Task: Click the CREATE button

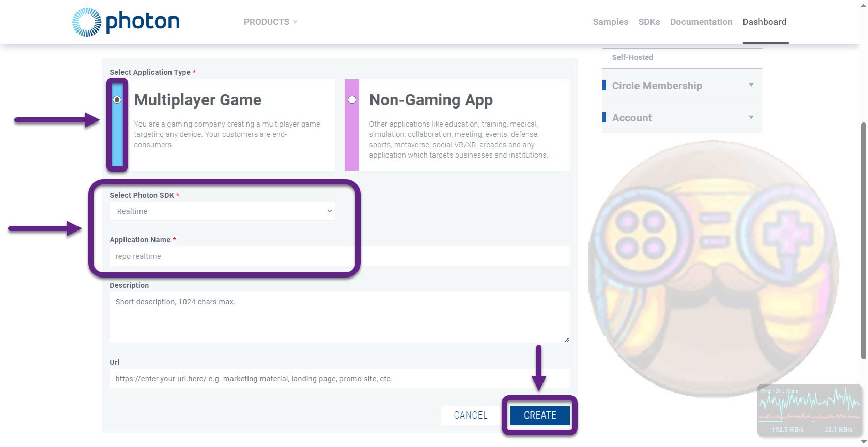Action: coord(540,415)
